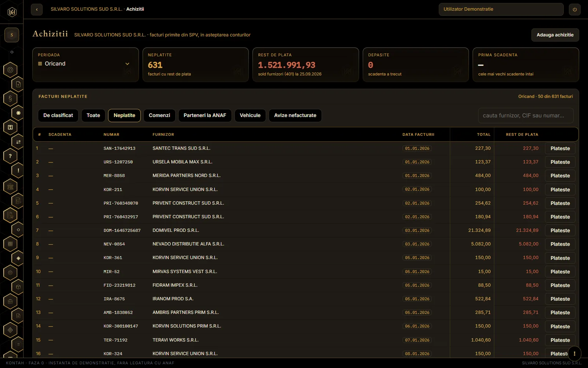Click supplier 'URSELA MOBILA MAX S.R.L.'
Image resolution: width=588 pixels, height=368 pixels.
click(182, 162)
